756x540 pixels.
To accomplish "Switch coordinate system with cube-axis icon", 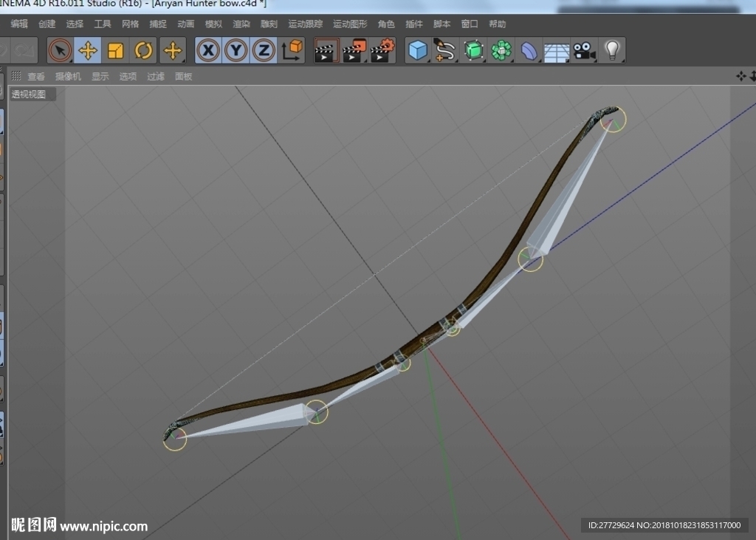I will 292,50.
